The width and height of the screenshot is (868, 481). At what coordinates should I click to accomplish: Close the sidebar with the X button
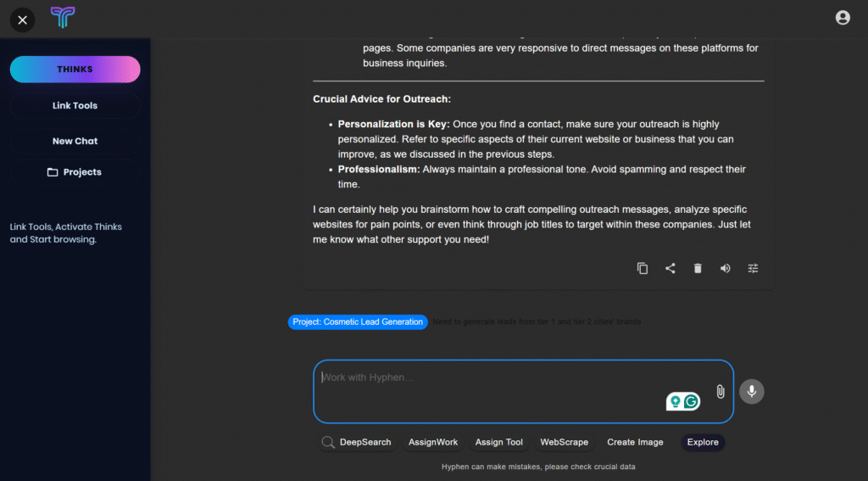tap(22, 20)
